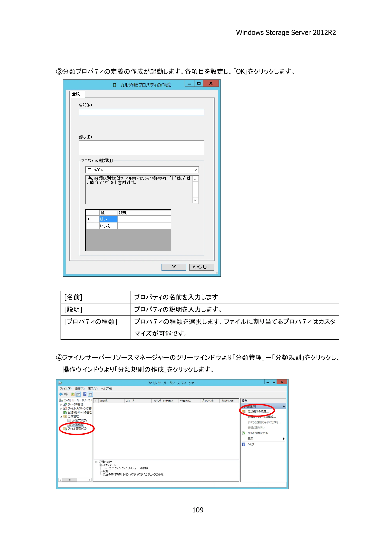Select the 全般 tab in the dialog
The image size is (392, 555).
point(77,94)
